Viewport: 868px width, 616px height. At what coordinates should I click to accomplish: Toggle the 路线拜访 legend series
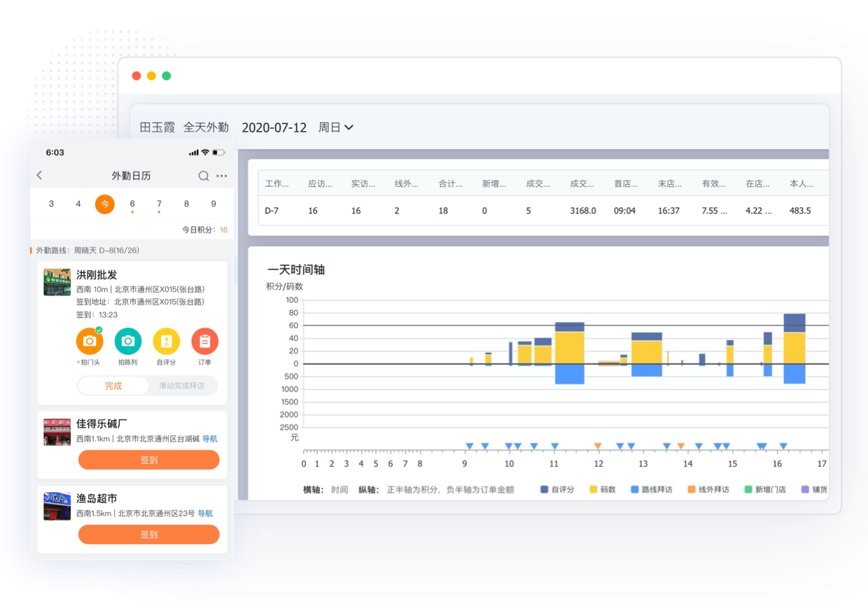pyautogui.click(x=651, y=489)
